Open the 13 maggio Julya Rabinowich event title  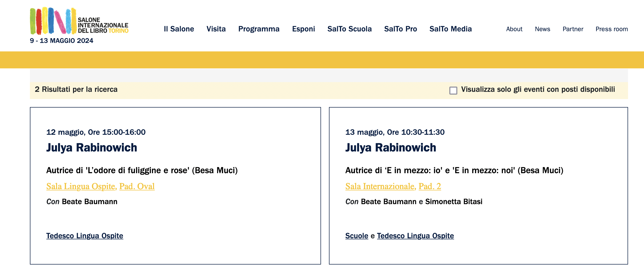tap(391, 148)
